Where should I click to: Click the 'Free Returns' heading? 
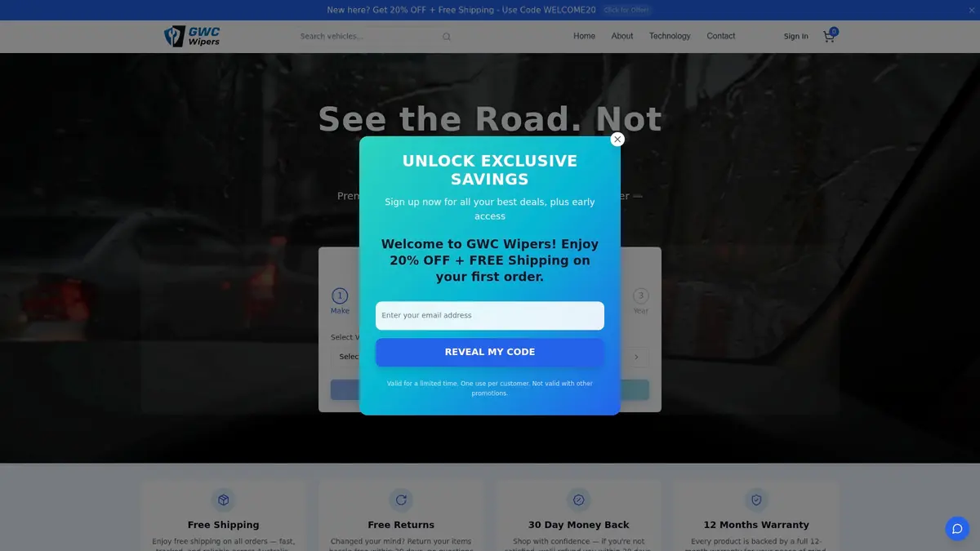tap(401, 525)
